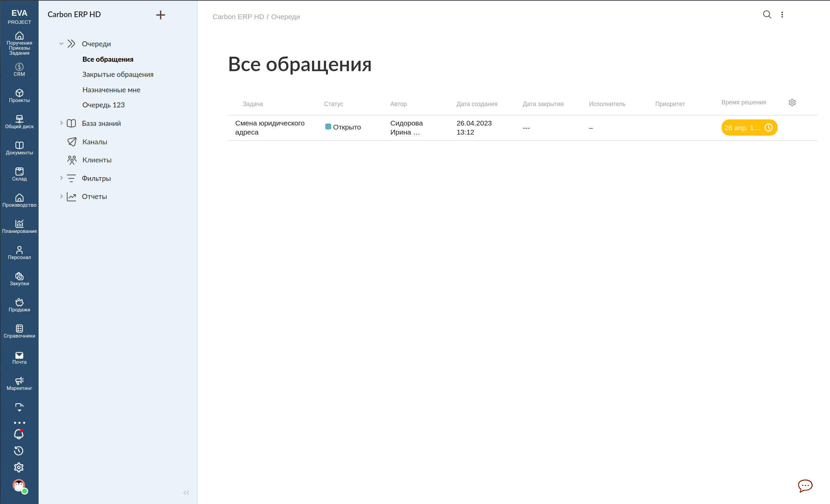Image resolution: width=830 pixels, height=504 pixels.
Task: Open the chat bubble icon
Action: pos(805,486)
